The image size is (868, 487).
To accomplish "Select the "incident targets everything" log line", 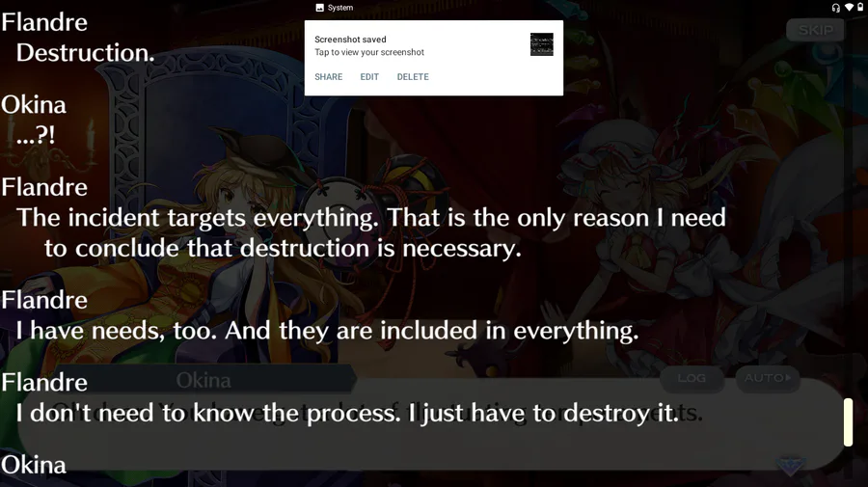I will (370, 233).
